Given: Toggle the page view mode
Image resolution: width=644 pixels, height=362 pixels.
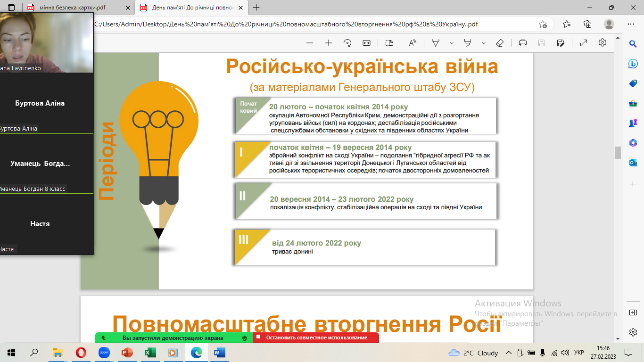Looking at the screenshot, I should tap(389, 43).
